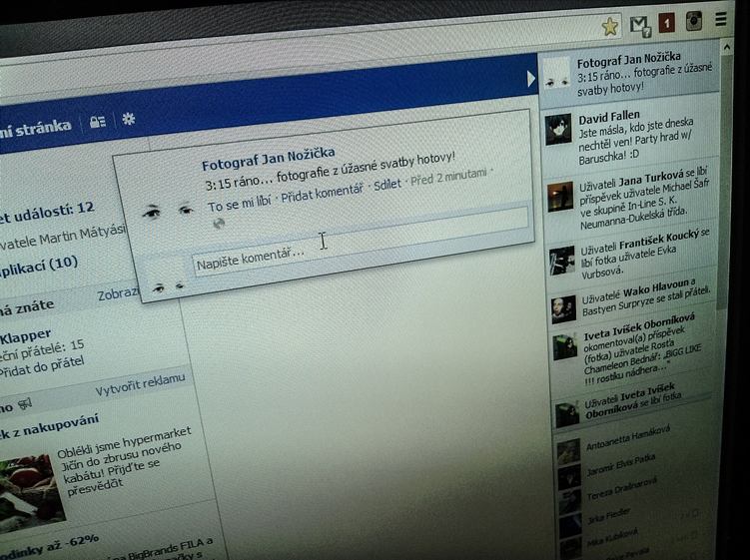
Task: Open the 'plikací (10)' app requests link
Action: pos(38,266)
